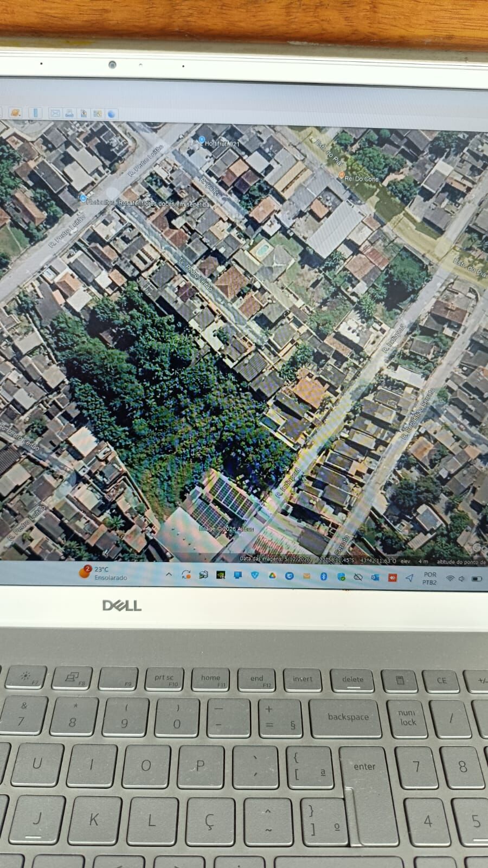This screenshot has width=488, height=868.
Task: Click the red square tray icon
Action: click(392, 578)
